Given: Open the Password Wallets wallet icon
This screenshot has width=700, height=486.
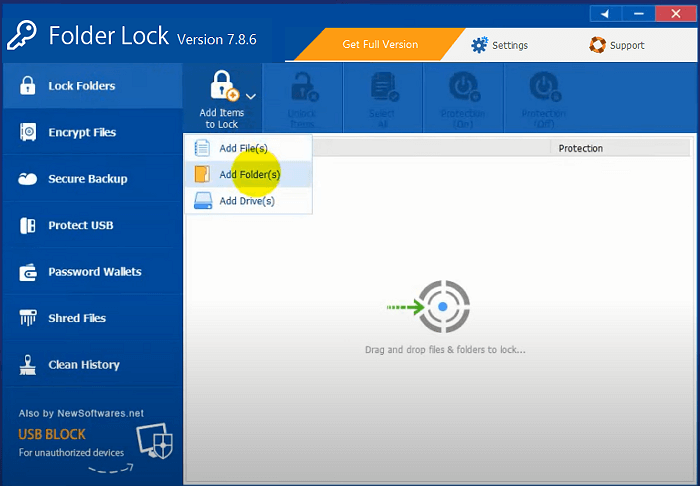Looking at the screenshot, I should click(29, 272).
